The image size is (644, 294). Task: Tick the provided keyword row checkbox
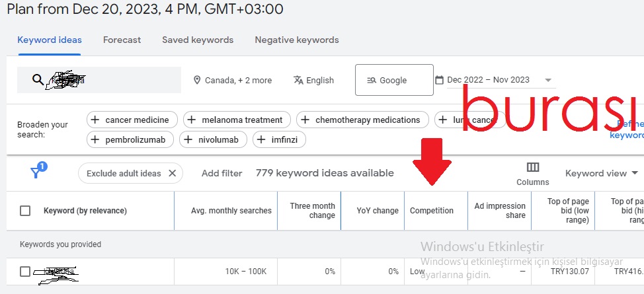click(25, 272)
